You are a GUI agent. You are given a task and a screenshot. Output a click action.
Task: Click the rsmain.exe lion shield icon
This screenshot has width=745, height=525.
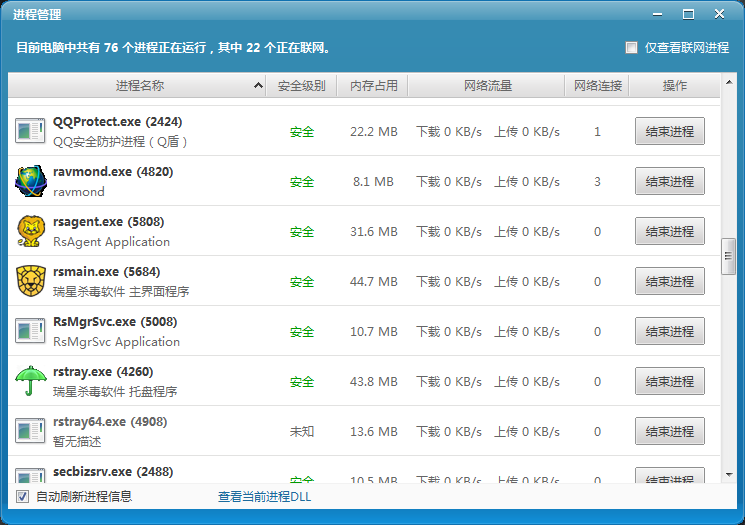pyautogui.click(x=30, y=281)
